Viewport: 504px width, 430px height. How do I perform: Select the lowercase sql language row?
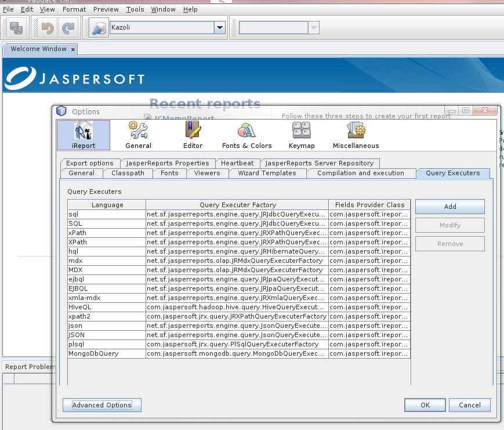click(239, 214)
